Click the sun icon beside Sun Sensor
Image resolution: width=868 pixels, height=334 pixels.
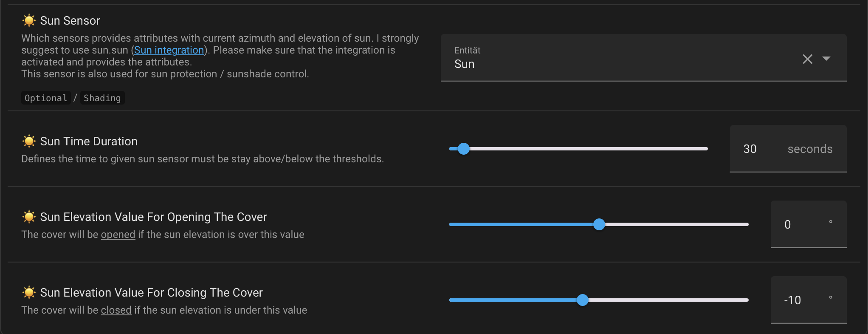(x=29, y=20)
